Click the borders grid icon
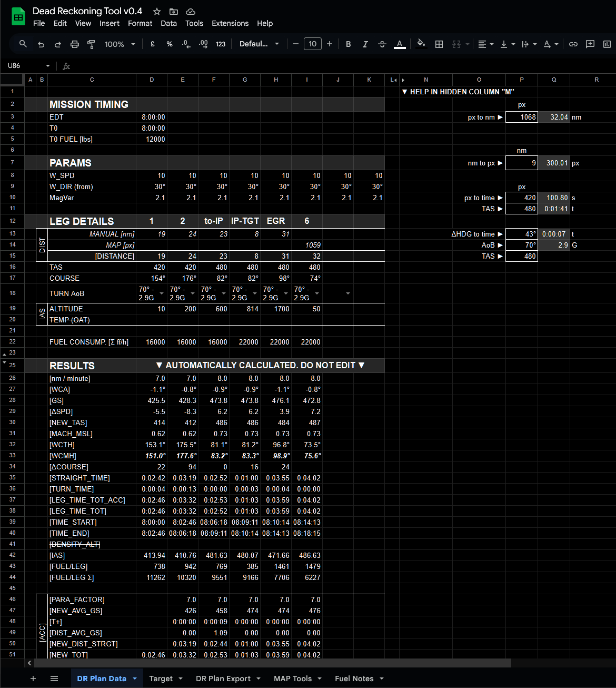Viewport: 616px width, 688px height. [439, 44]
